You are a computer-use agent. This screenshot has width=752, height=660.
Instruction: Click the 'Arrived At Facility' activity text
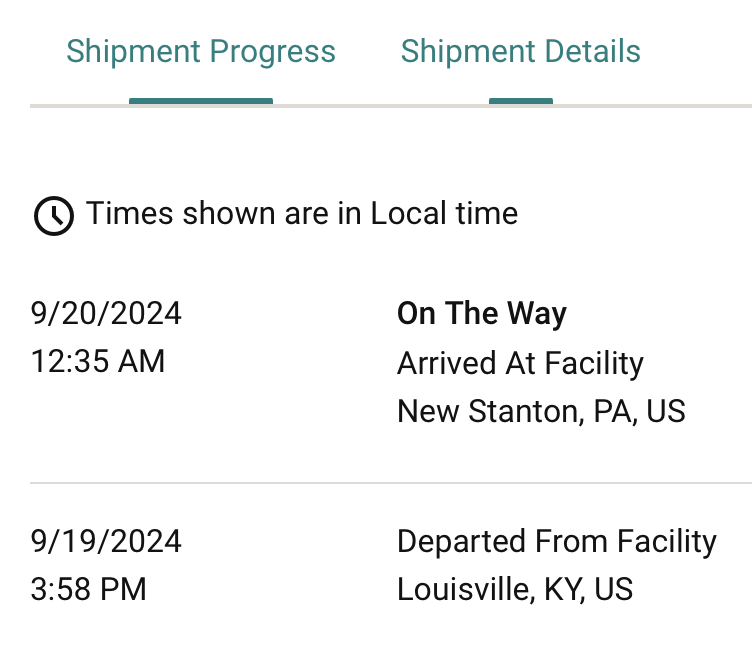point(520,363)
